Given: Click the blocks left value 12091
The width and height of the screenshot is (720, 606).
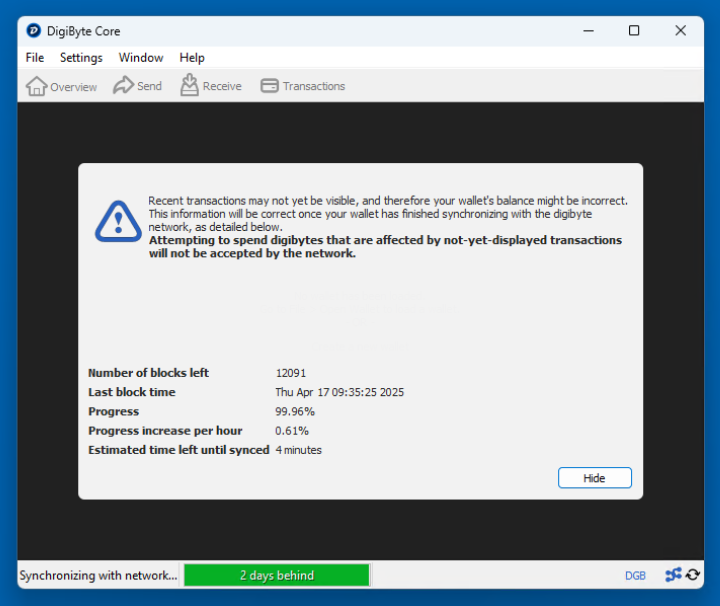Looking at the screenshot, I should 291,373.
